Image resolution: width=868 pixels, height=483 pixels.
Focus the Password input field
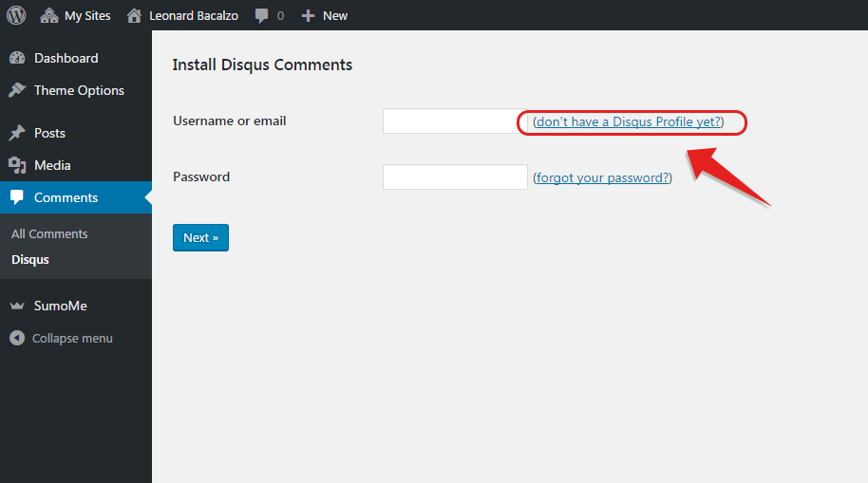[455, 177]
